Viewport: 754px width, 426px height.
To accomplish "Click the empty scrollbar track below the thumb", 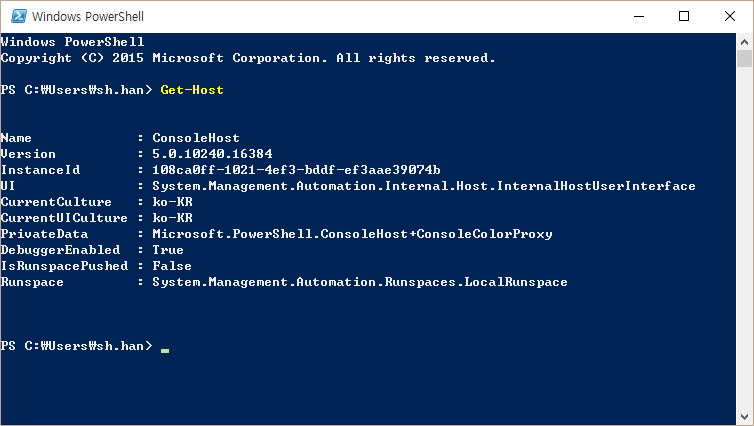I will pos(744,238).
